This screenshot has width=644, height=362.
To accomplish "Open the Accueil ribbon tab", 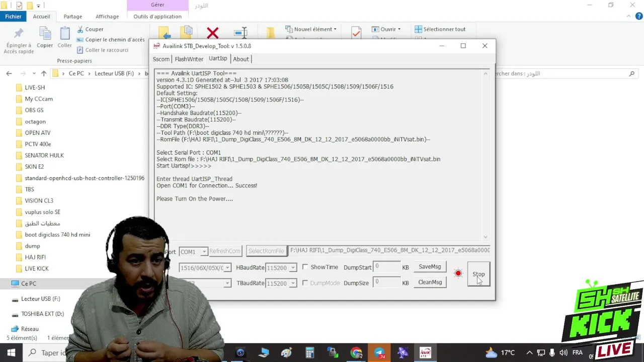I will 41,16.
